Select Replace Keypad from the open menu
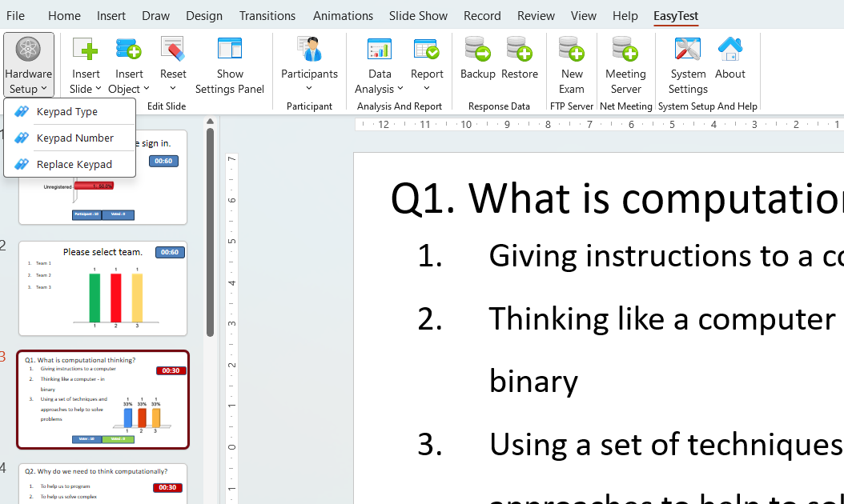Viewport: 844px width, 504px height. [x=76, y=164]
